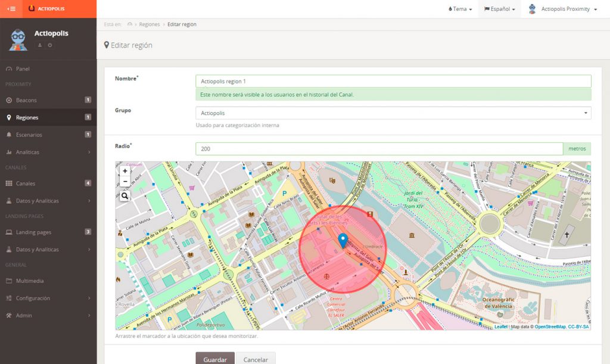The image size is (610, 364).
Task: Click the power logout icon in sidebar
Action: [x=50, y=45]
